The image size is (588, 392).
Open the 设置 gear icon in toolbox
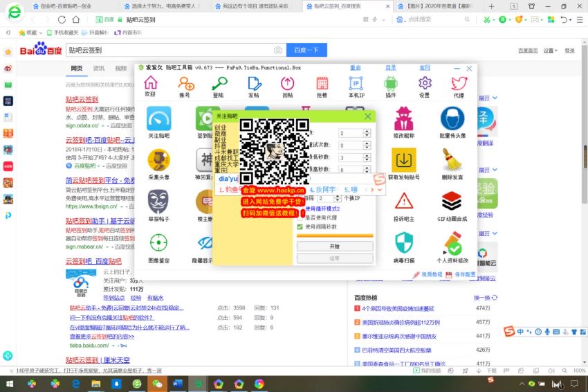pyautogui.click(x=425, y=87)
